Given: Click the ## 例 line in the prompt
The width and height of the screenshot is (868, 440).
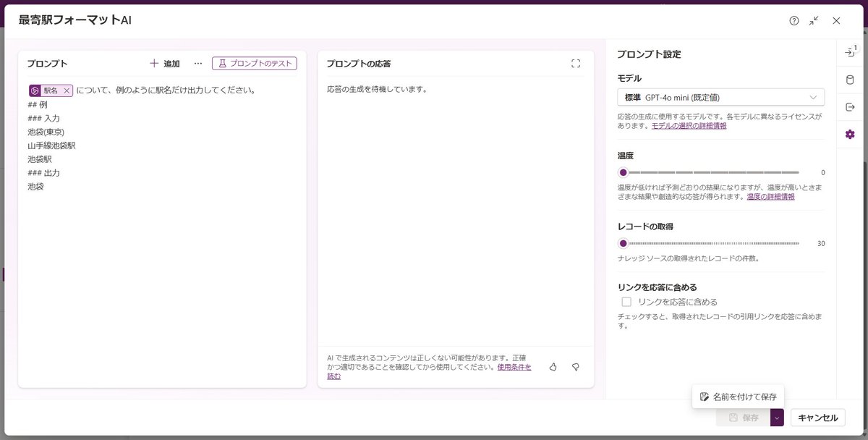Looking at the screenshot, I should coord(38,104).
